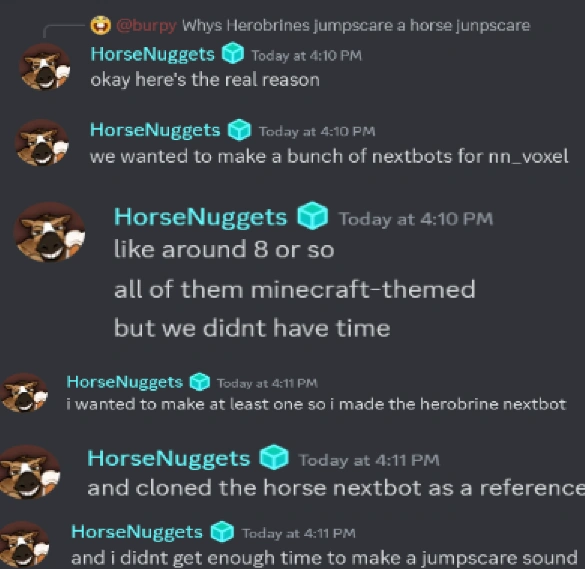Click the cube role badge above 'okay here's the real reason'
The width and height of the screenshot is (585, 569).
coord(233,53)
